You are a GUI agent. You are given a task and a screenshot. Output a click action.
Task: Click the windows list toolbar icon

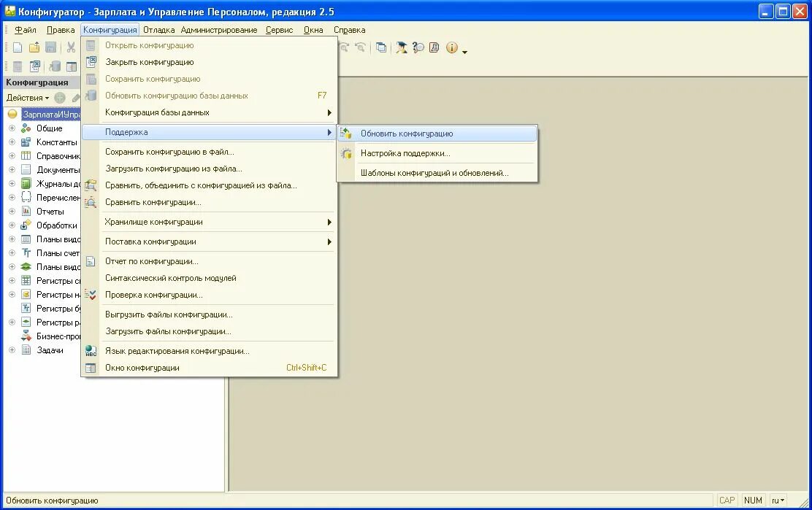[381, 47]
